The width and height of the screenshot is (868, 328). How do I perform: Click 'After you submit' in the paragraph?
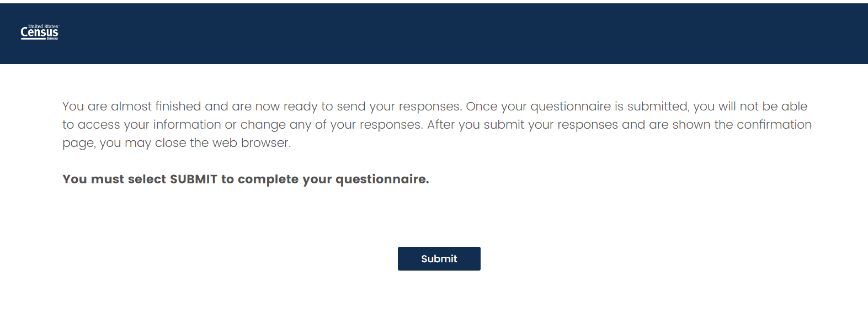(475, 125)
